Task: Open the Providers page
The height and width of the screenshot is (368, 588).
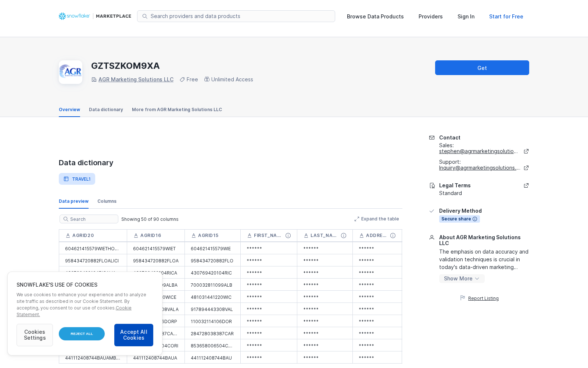Action: pyautogui.click(x=431, y=17)
